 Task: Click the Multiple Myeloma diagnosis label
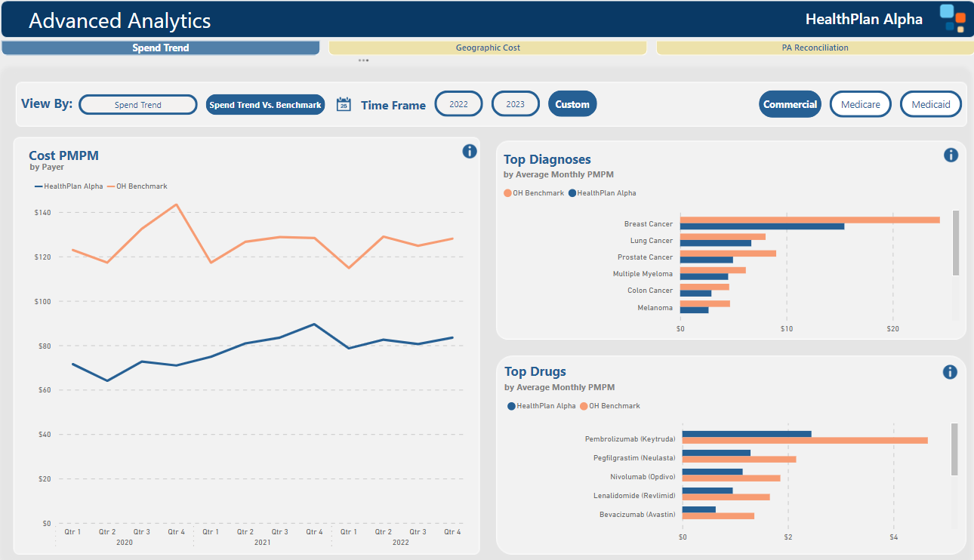[x=643, y=274]
